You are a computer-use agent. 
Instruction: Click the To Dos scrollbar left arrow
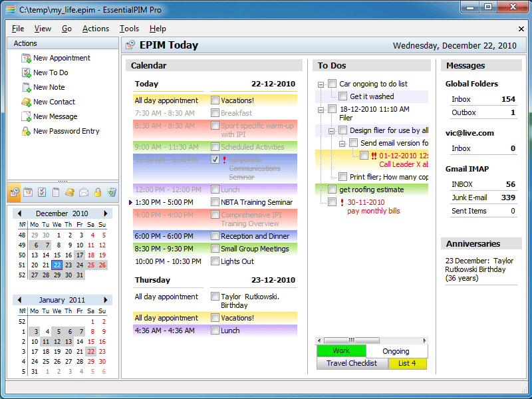(319, 340)
